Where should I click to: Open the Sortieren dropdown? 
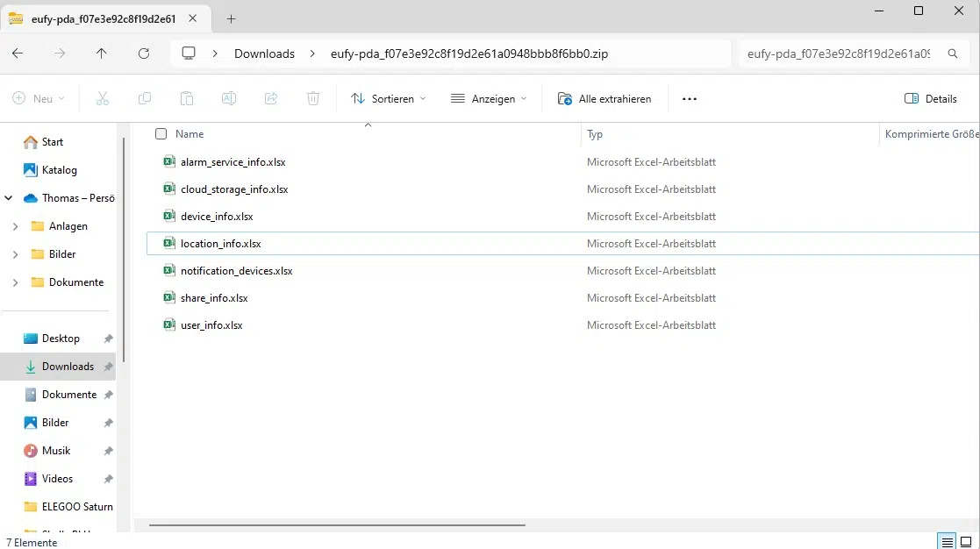(388, 99)
